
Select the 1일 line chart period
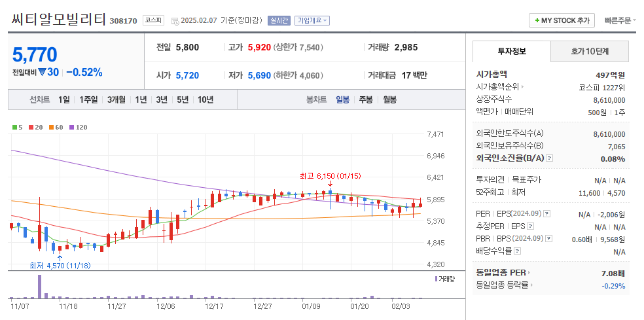[x=64, y=99]
